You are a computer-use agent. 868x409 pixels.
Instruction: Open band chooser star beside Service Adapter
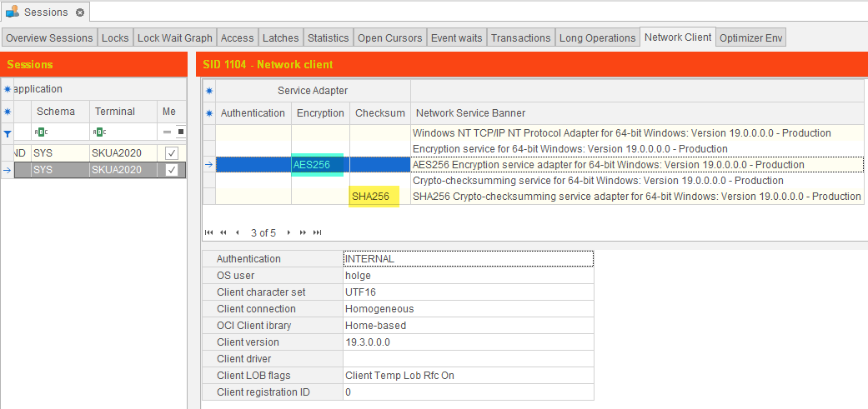pyautogui.click(x=209, y=91)
